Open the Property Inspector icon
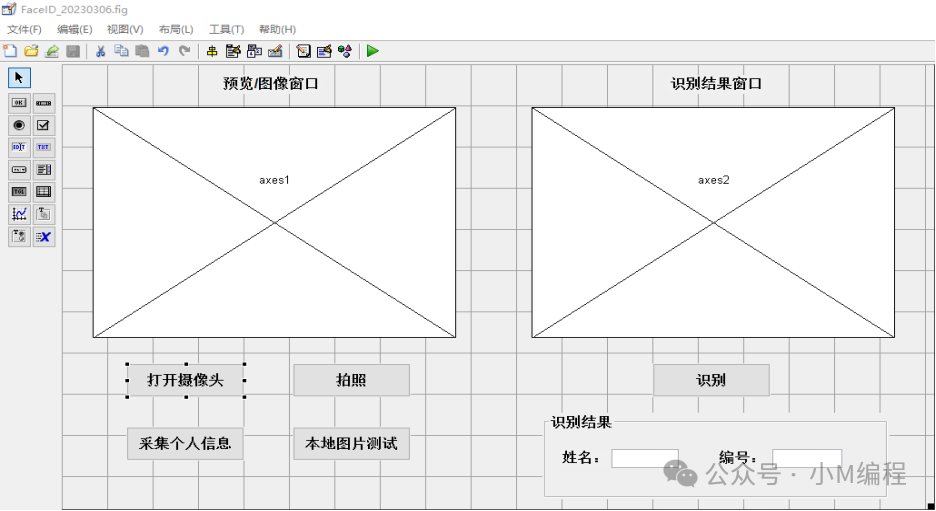The width and height of the screenshot is (936, 511). (x=324, y=51)
